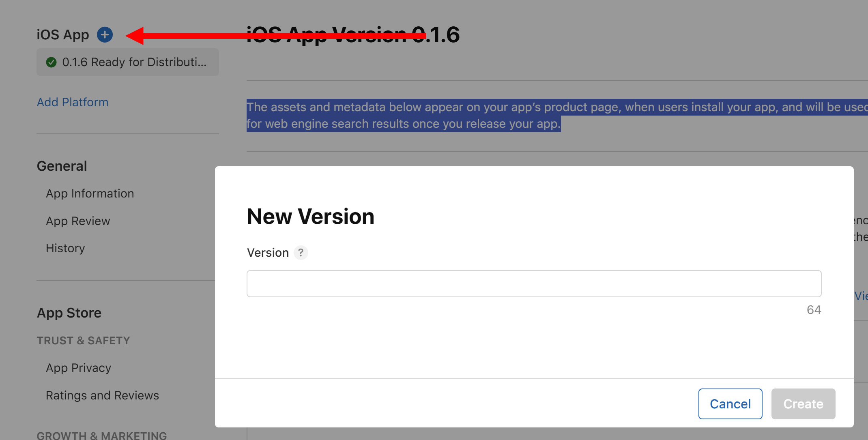Viewport: 868px width, 440px height.
Task: Open Ratings and Reviews
Action: click(102, 395)
